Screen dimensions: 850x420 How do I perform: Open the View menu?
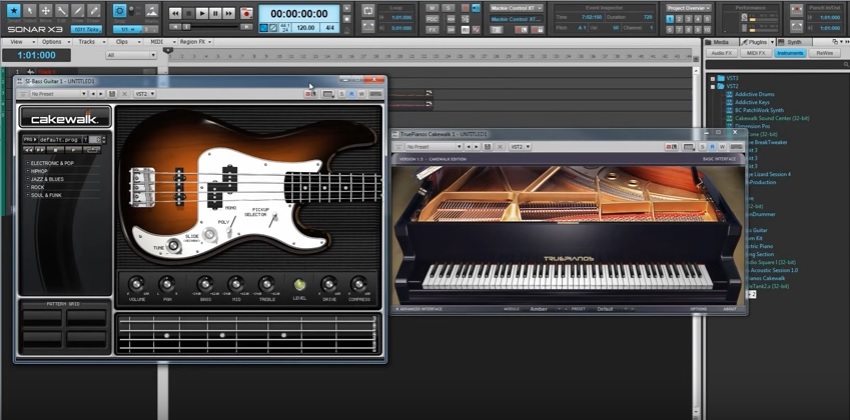(x=18, y=42)
